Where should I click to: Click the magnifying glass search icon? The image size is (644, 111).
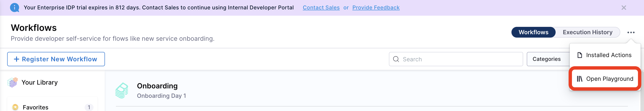(x=396, y=59)
